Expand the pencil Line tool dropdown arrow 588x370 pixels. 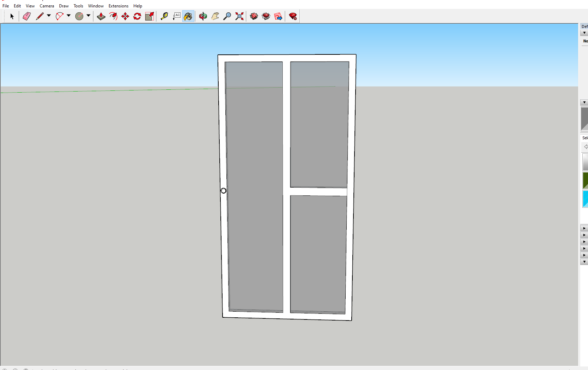coord(49,16)
